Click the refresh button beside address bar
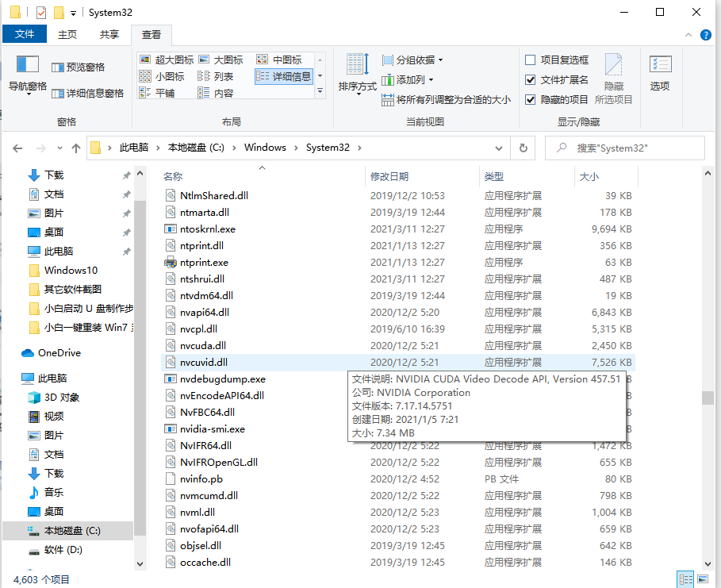The image size is (721, 588). tap(523, 148)
